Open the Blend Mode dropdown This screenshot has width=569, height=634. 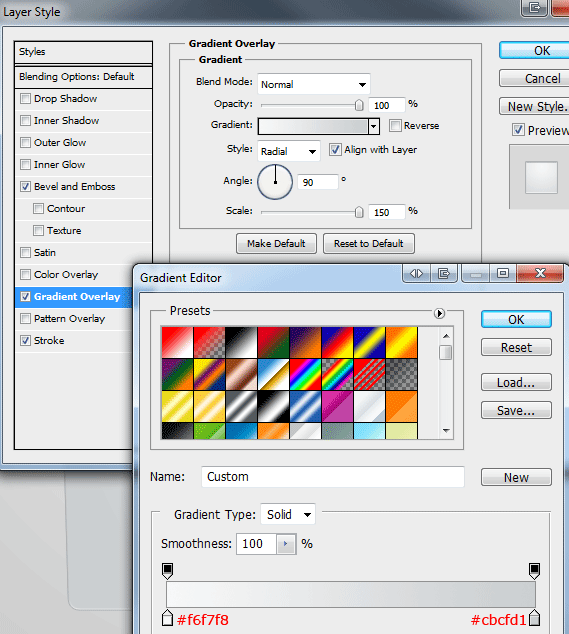(314, 84)
